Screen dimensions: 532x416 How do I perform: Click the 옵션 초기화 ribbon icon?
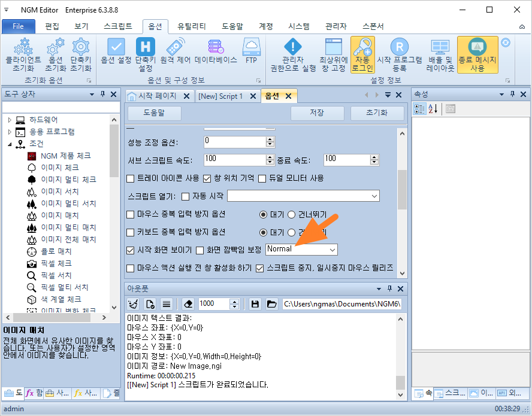[x=55, y=55]
